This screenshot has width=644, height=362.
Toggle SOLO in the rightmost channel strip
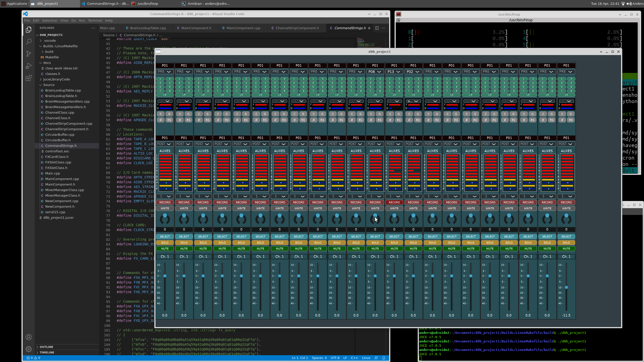tap(566, 243)
